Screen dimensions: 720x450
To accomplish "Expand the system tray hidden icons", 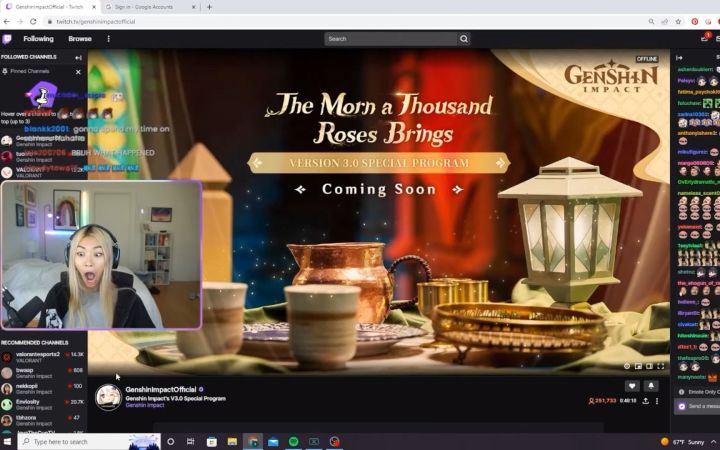I will 714,442.
